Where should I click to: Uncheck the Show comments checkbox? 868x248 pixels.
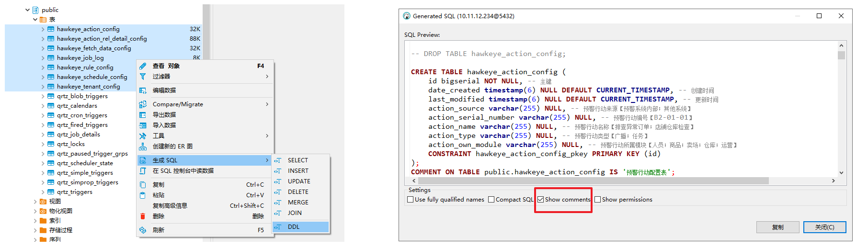tap(541, 200)
